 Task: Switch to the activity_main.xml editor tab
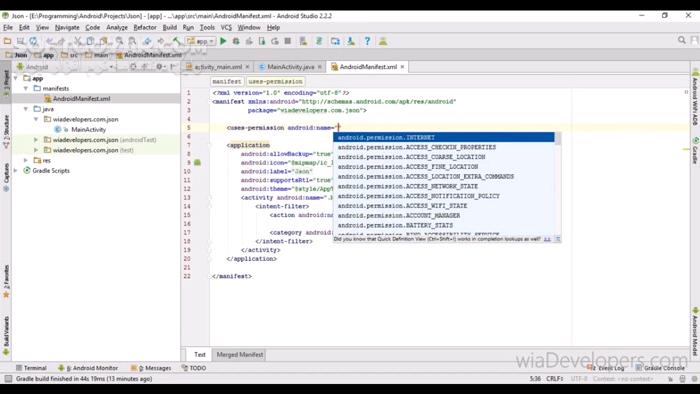click(x=218, y=67)
